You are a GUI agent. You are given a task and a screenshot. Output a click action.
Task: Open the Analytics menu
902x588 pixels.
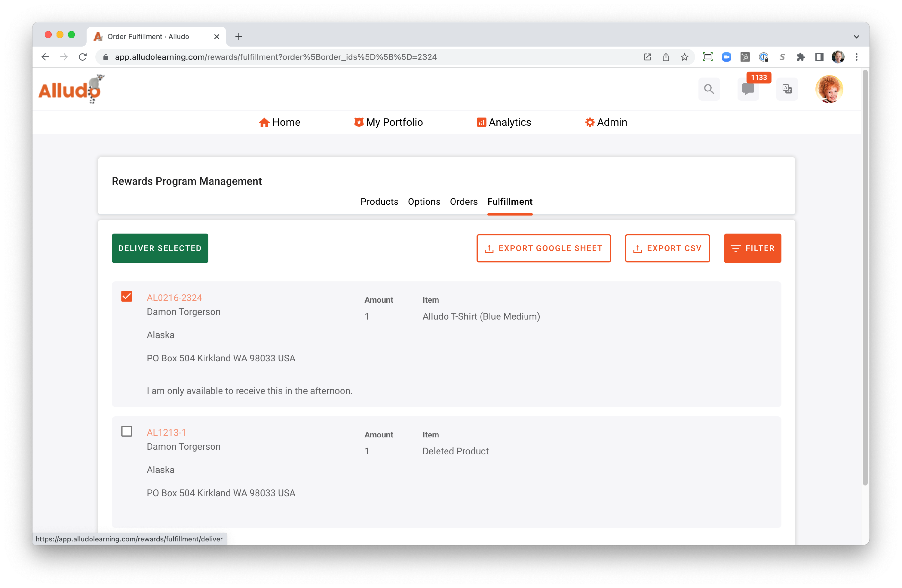[x=504, y=122]
